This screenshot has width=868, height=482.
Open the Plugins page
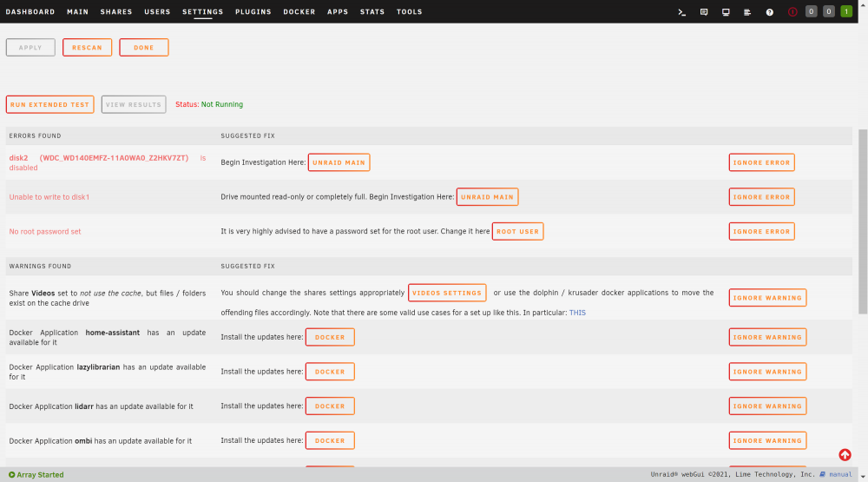(x=253, y=11)
